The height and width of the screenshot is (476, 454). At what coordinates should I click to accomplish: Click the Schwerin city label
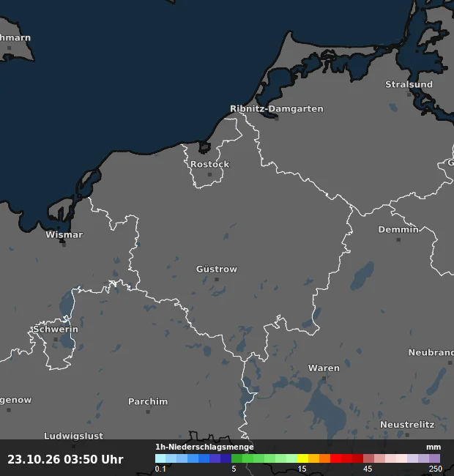tap(56, 329)
